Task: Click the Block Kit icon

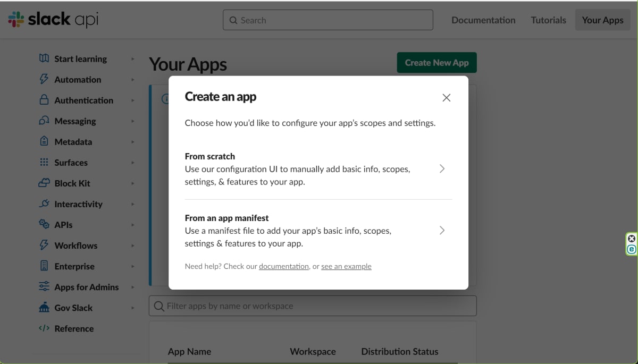Action: (44, 183)
